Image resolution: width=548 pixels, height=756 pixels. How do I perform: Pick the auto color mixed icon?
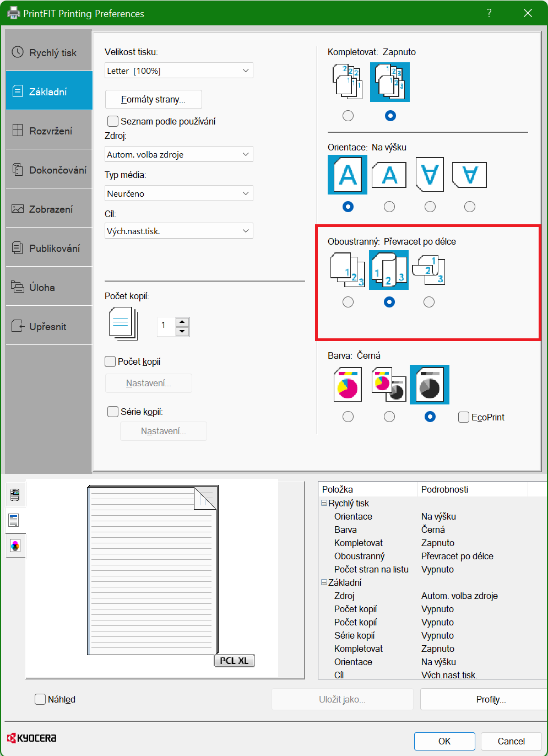(389, 384)
